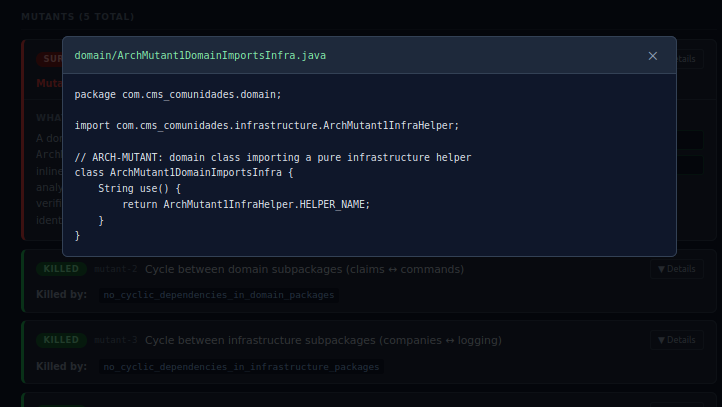Click the mutant-2 identifier label
722x407 pixels.
click(x=116, y=269)
